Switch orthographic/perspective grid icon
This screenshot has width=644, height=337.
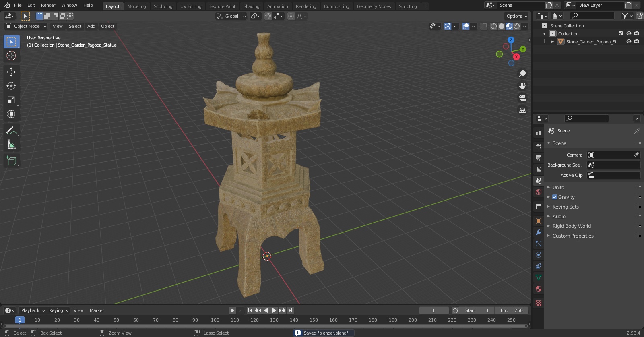coord(522,110)
